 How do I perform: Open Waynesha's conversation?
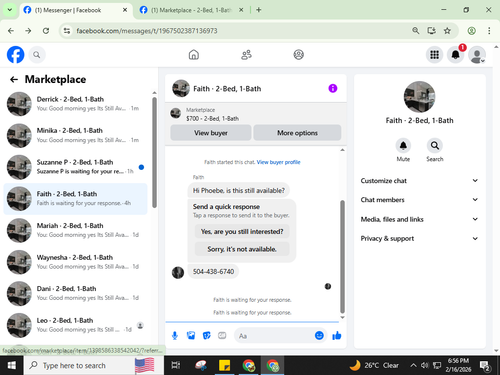point(75,262)
